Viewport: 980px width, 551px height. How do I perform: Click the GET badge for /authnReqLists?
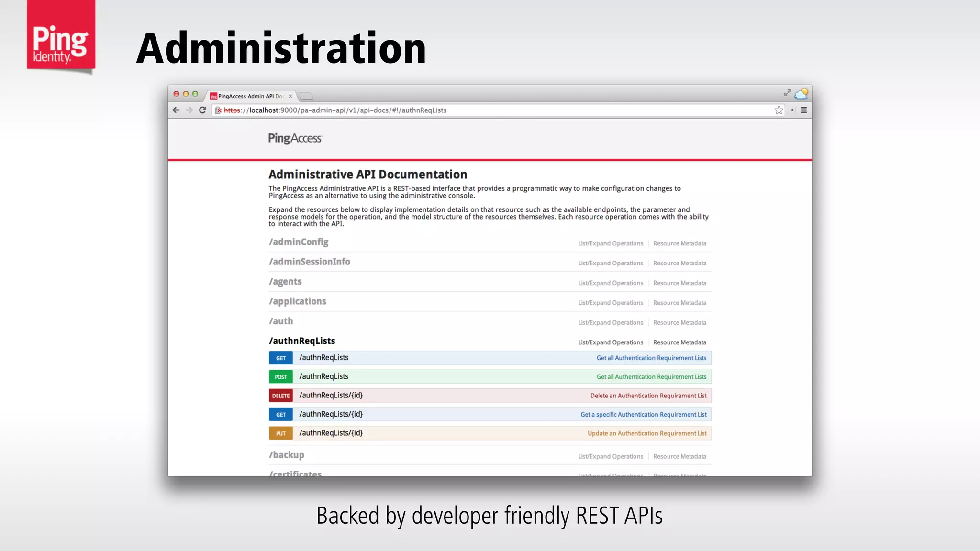(x=281, y=358)
